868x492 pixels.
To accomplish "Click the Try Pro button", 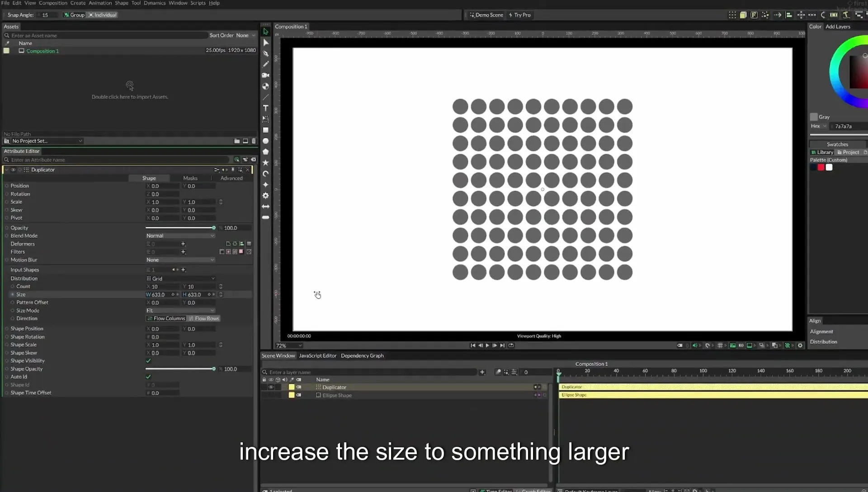I will [x=520, y=15].
